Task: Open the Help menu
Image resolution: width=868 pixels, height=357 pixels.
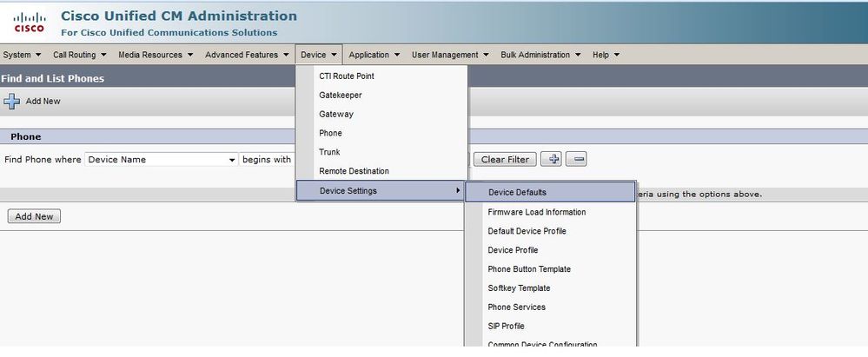Action: point(606,55)
